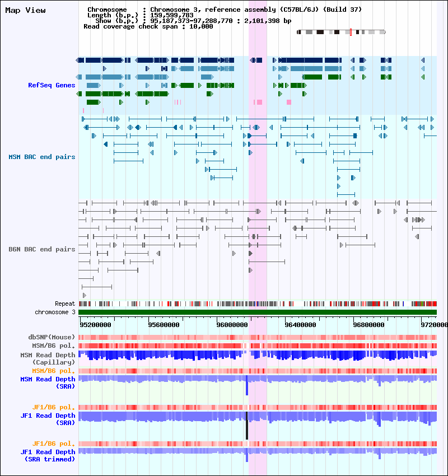
Task: Click the black spike in JF1 Read Depth
Action: click(x=247, y=426)
